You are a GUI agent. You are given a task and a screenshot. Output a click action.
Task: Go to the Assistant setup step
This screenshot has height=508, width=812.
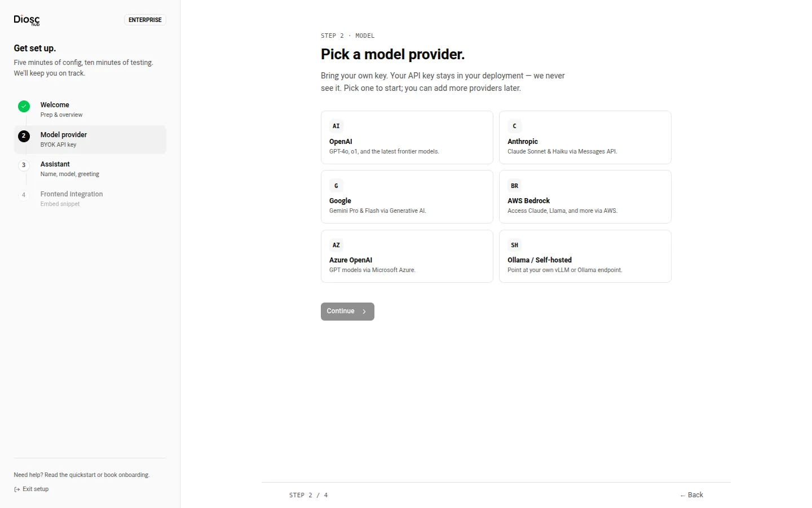point(90,169)
